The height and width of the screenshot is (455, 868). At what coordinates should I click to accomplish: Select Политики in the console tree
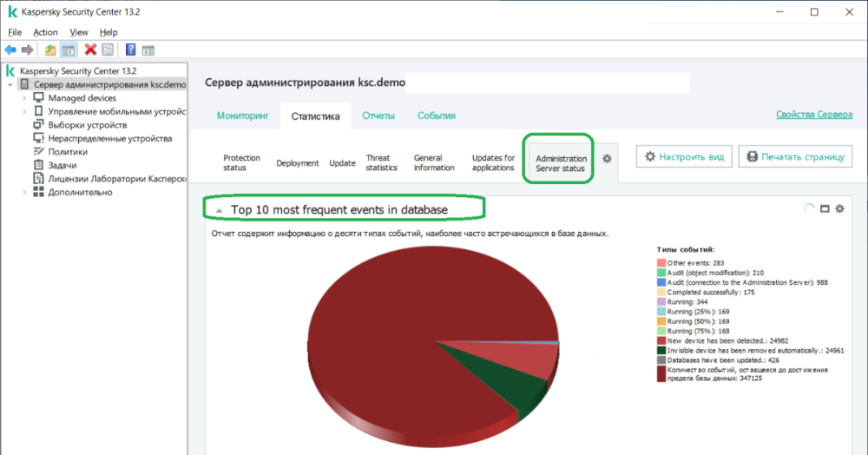[67, 151]
